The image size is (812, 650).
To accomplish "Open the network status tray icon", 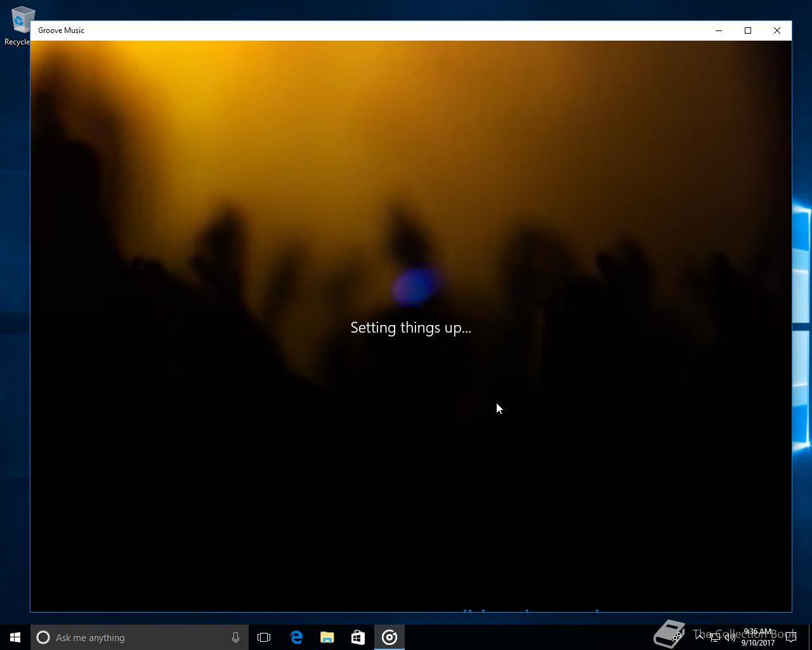I will 714,637.
